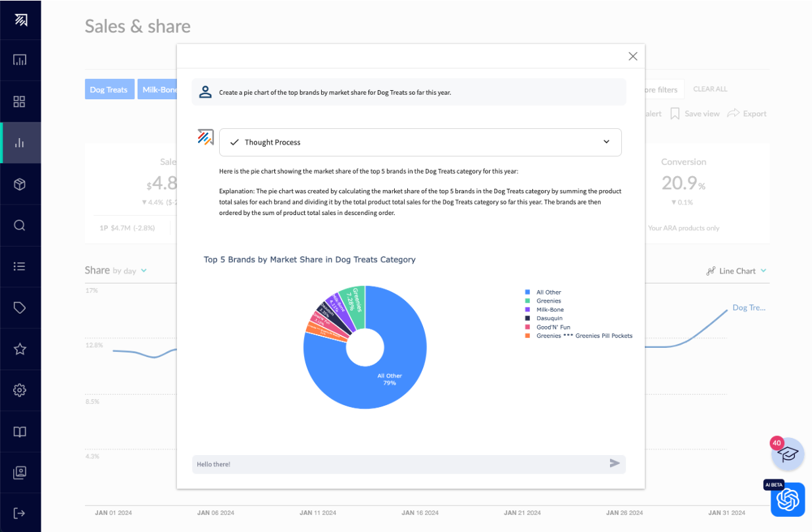Viewport: 812px width, 532px height.
Task: Select the bar chart Sales & share icon
Action: (x=20, y=143)
